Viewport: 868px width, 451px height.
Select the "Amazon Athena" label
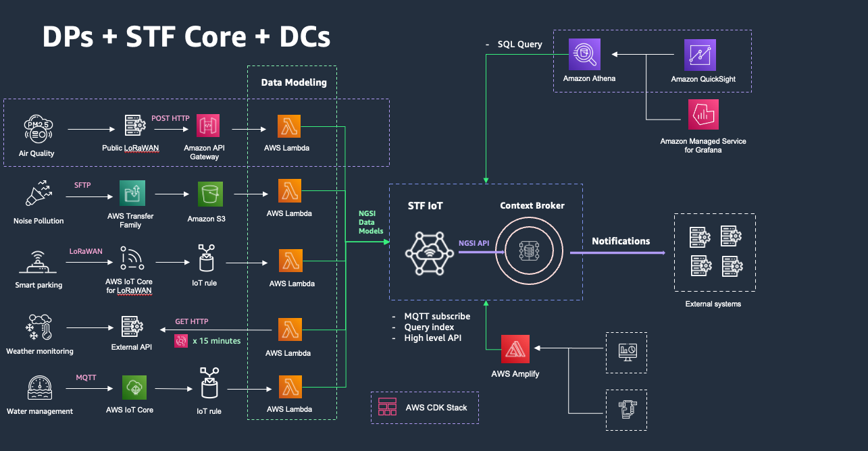pyautogui.click(x=589, y=79)
